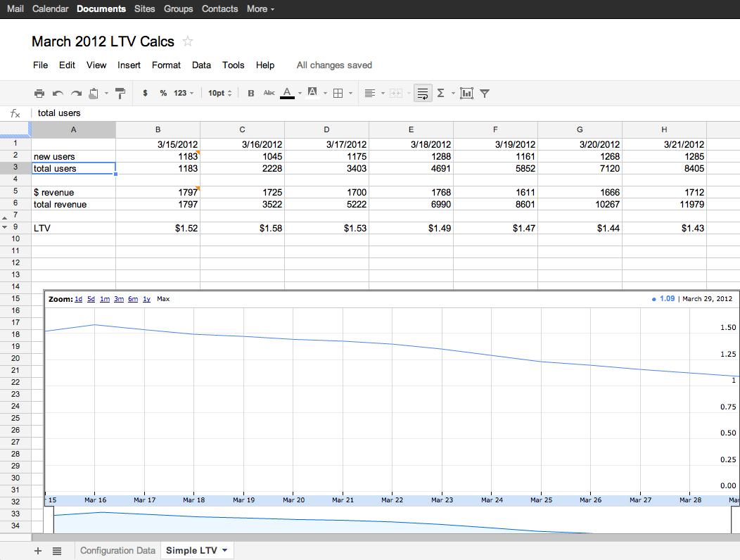Click the horizontal align icon
The image size is (740, 560).
click(370, 94)
